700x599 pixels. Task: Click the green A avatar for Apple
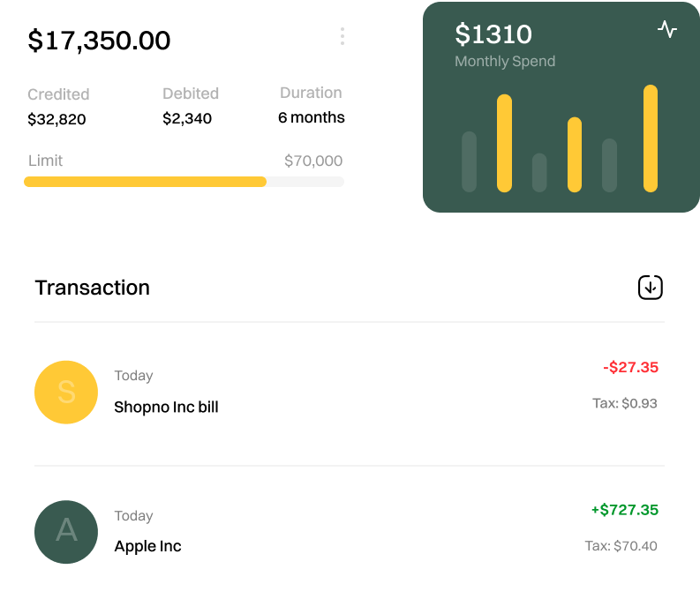(x=66, y=532)
